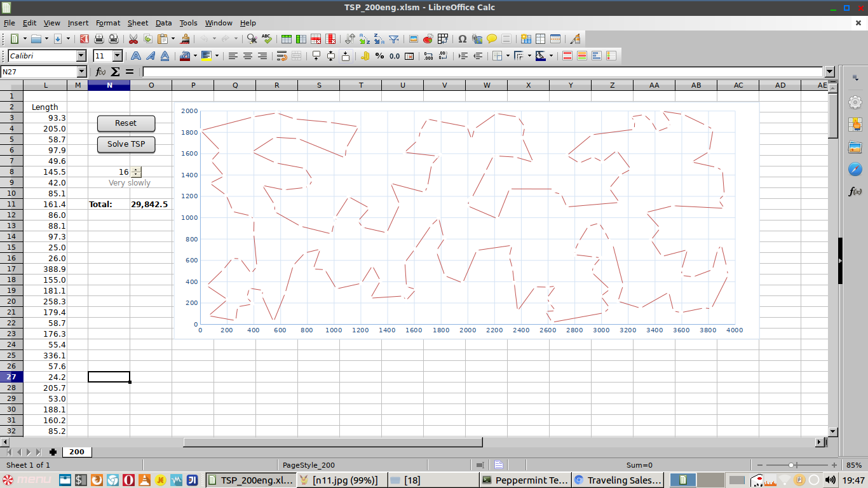Click the Sum sigma icon
Viewport: 868px width, 488px height.
[x=115, y=72]
